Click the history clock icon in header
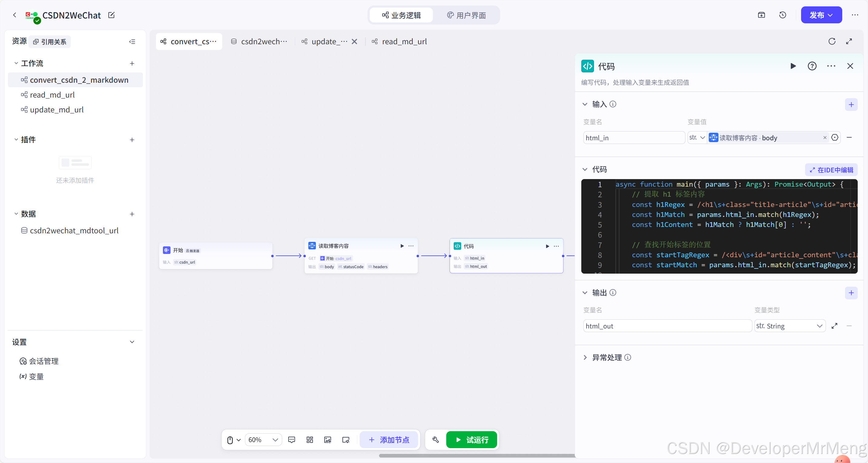 782,15
